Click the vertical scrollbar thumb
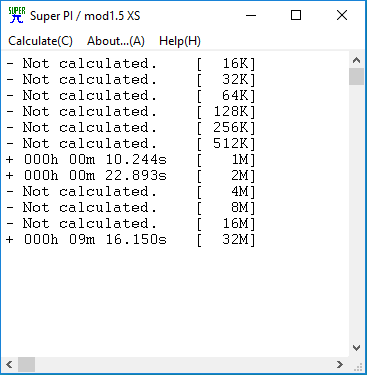Image resolution: width=367 pixels, height=375 pixels. click(356, 77)
